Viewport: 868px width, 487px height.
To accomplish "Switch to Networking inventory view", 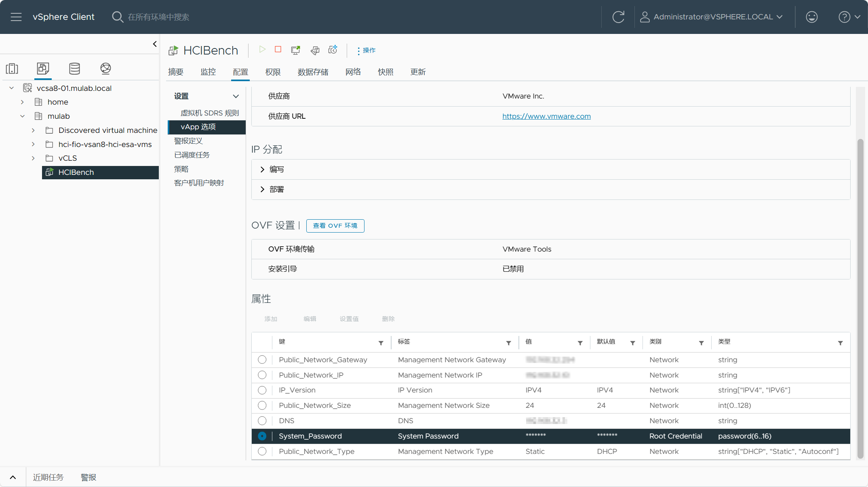I will [x=105, y=68].
